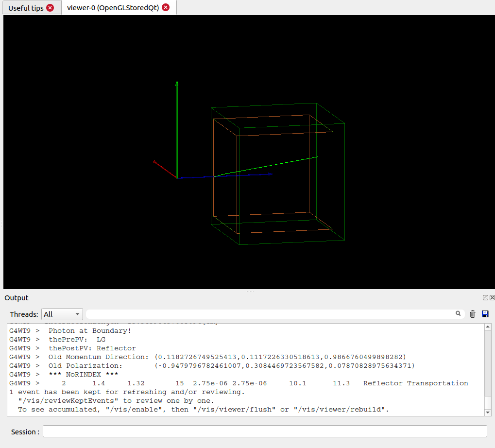Click the splitter handle above the Output panel

pyautogui.click(x=249, y=291)
